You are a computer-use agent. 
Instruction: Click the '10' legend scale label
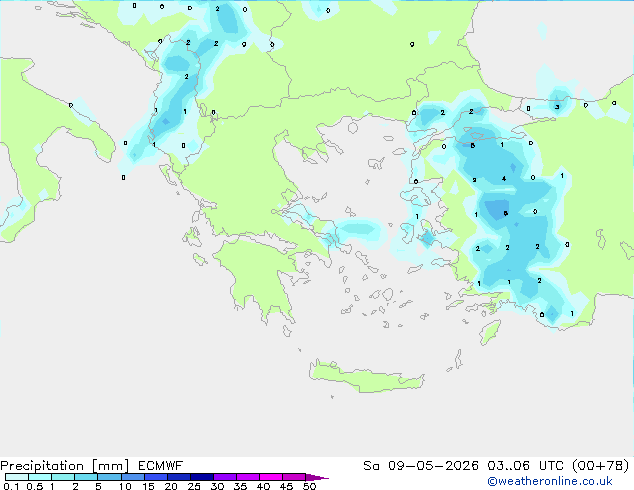(x=125, y=486)
